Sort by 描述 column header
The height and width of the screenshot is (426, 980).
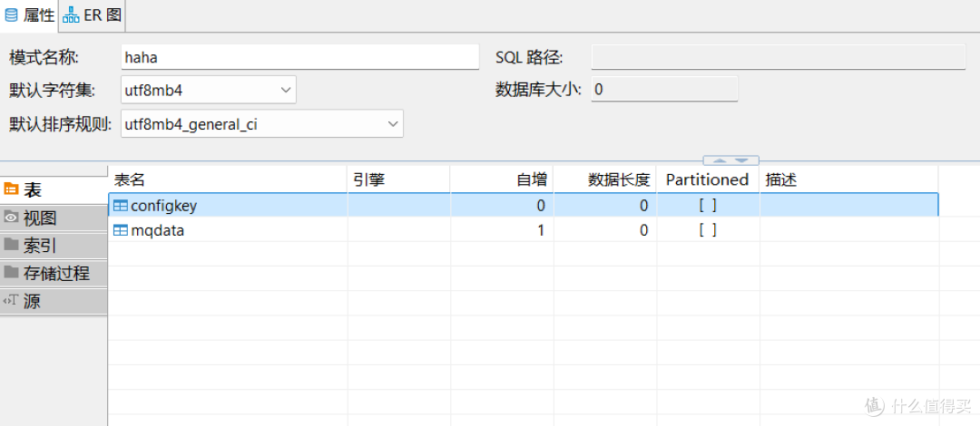coord(848,179)
